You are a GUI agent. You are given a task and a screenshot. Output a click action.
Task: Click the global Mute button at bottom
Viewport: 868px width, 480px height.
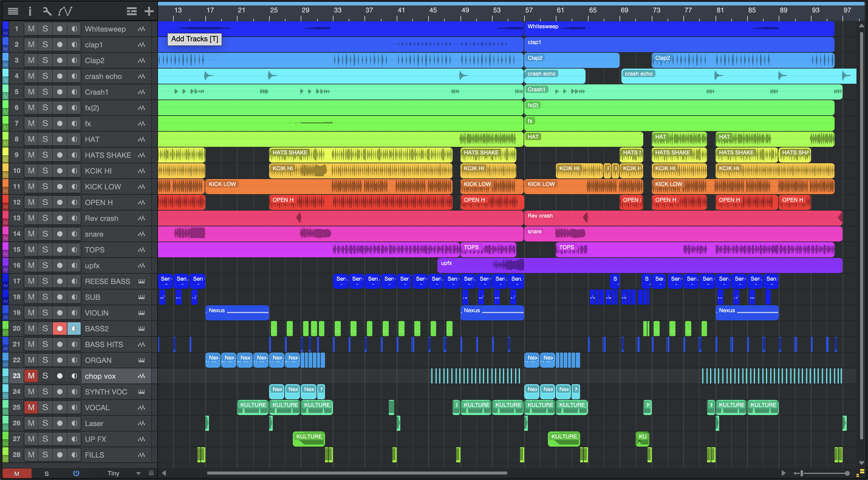coord(16,473)
